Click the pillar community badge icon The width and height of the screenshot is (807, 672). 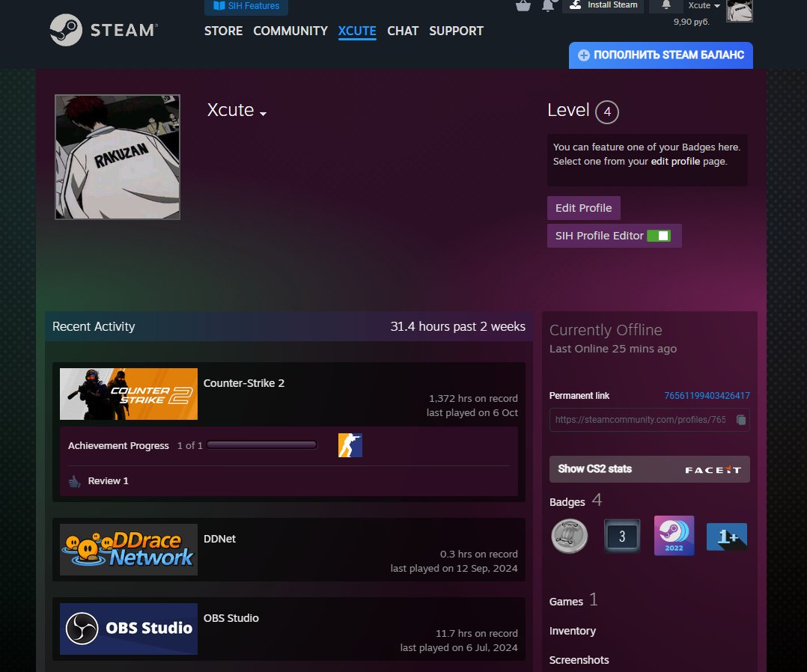click(569, 536)
